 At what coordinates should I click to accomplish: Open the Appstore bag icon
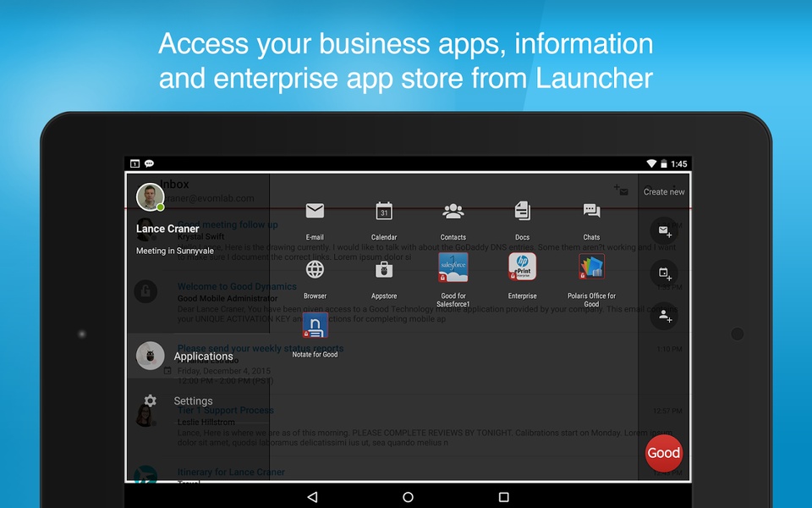(384, 269)
